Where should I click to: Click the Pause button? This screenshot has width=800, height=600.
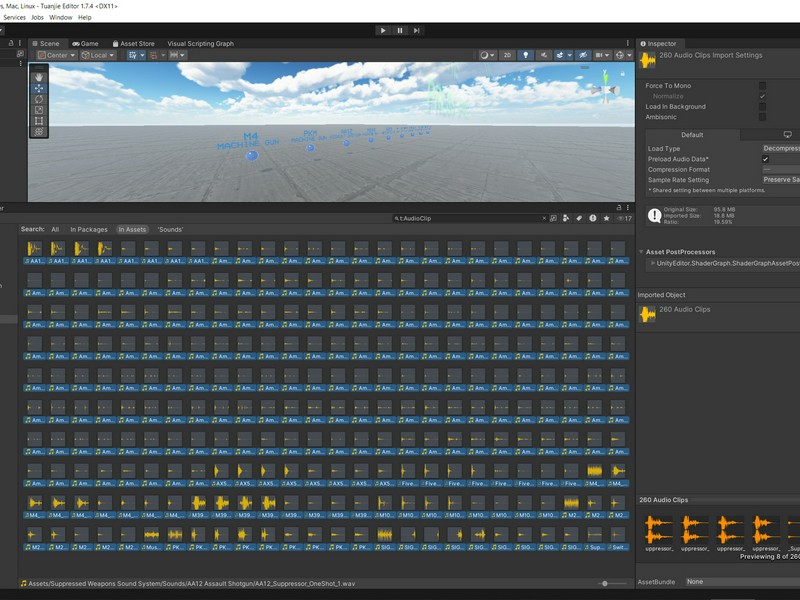click(399, 31)
